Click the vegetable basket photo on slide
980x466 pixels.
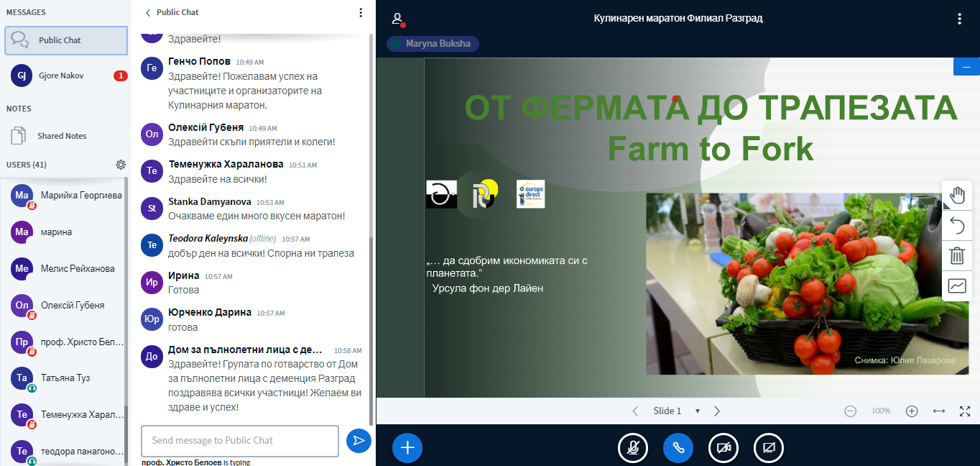coord(807,283)
